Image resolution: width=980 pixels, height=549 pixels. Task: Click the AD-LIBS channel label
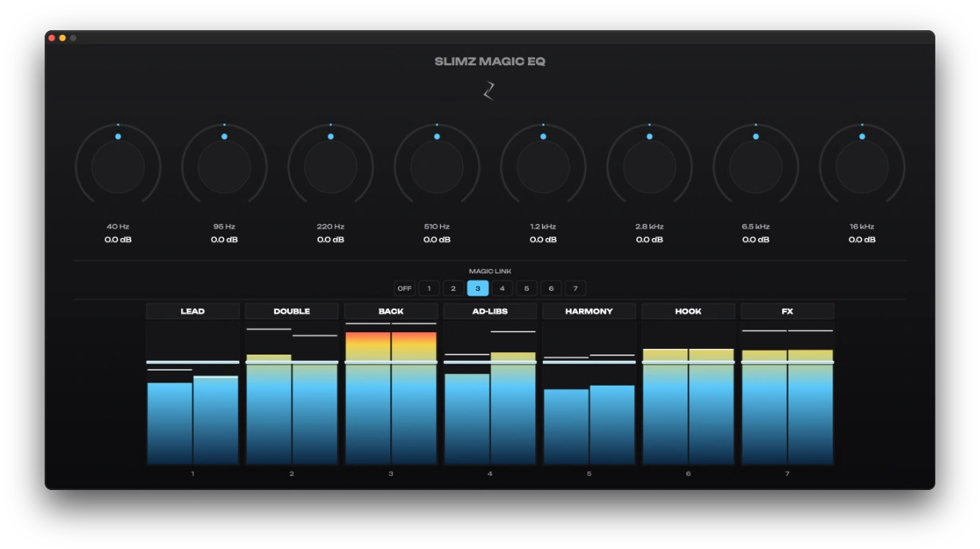(490, 312)
